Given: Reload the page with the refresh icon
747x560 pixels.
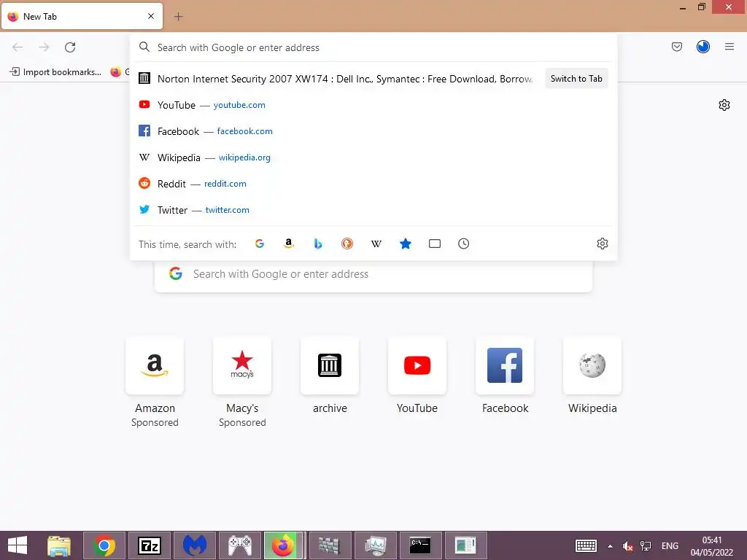Looking at the screenshot, I should [70, 47].
